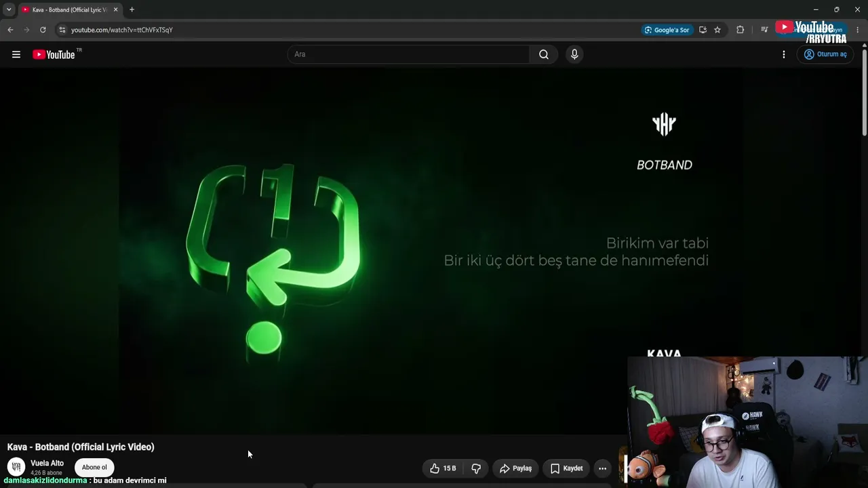This screenshot has height=488, width=868.
Task: Click the 4,26 B abone subscriber count
Action: (x=46, y=473)
